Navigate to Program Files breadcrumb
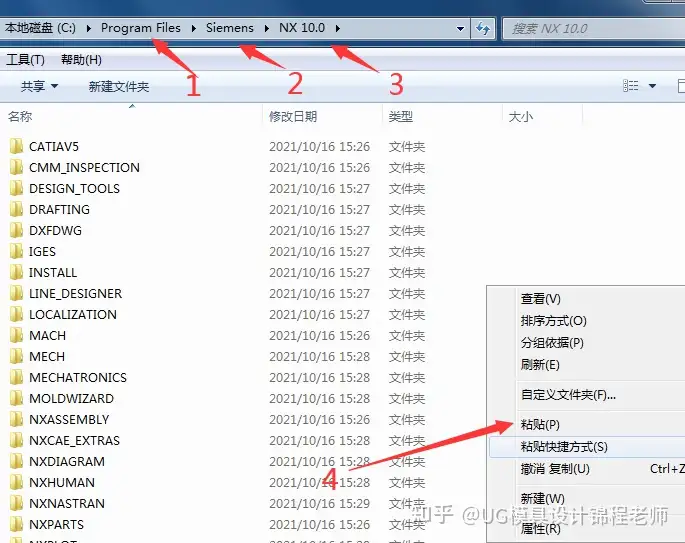This screenshot has width=685, height=543. click(x=141, y=28)
